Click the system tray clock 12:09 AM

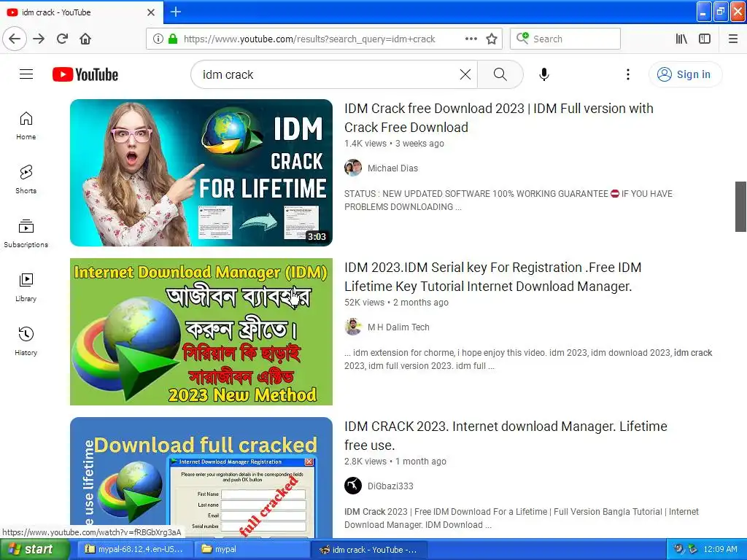(720, 550)
